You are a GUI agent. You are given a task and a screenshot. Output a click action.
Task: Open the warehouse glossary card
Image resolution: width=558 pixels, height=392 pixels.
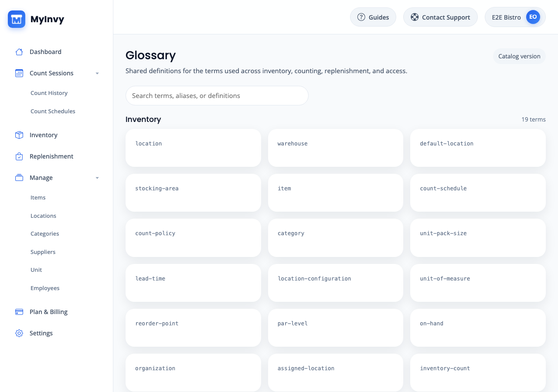click(x=336, y=148)
